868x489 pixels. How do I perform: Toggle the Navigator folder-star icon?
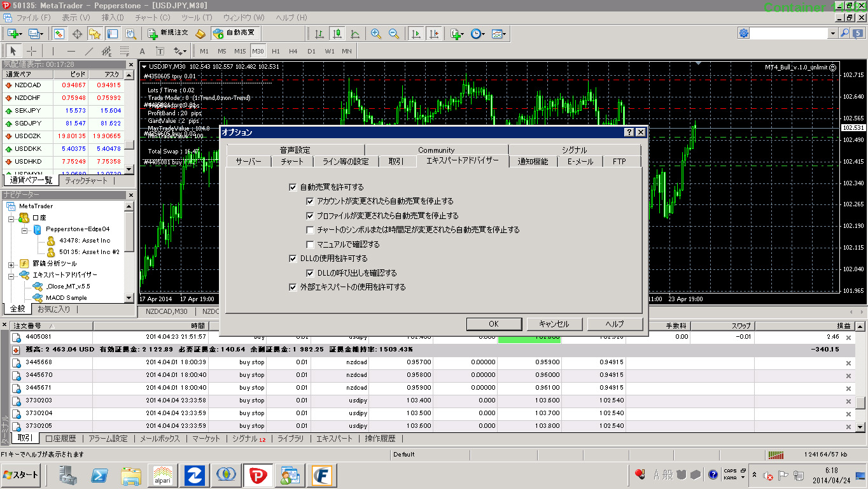95,33
